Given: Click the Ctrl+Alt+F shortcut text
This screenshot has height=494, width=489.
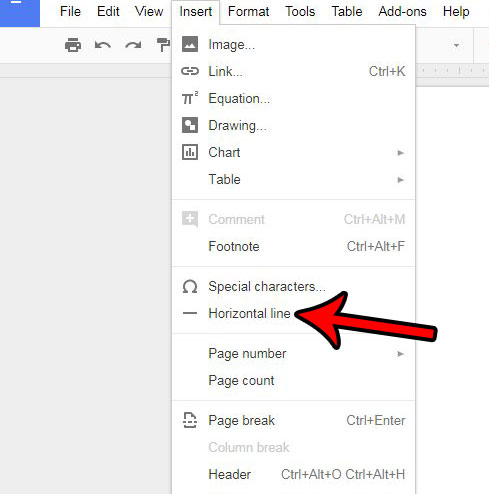Looking at the screenshot, I should click(x=376, y=246).
